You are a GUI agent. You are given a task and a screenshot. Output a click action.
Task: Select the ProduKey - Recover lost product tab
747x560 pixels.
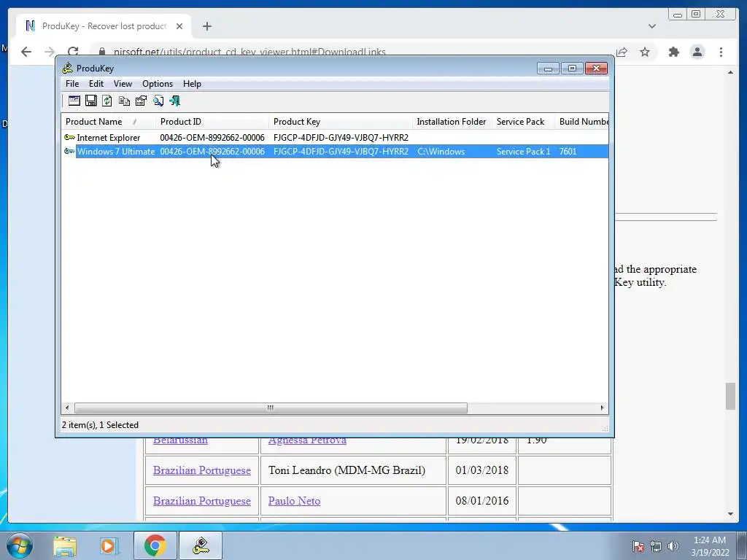104,26
